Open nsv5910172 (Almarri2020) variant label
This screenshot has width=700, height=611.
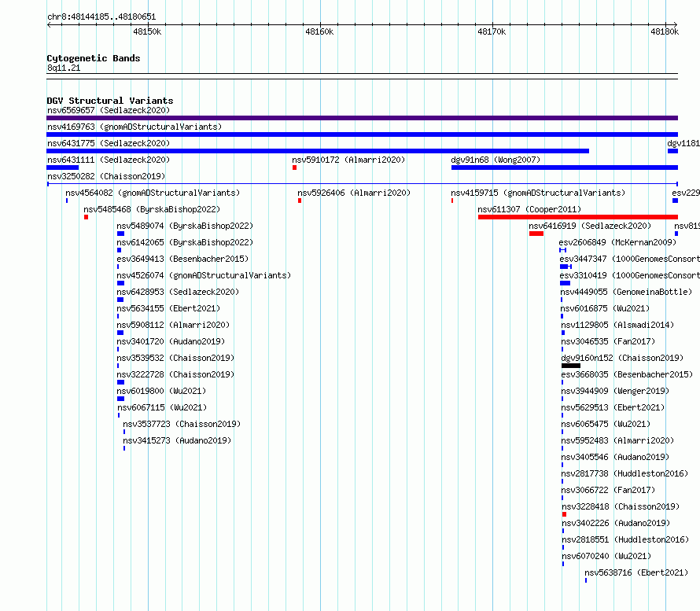click(x=348, y=160)
